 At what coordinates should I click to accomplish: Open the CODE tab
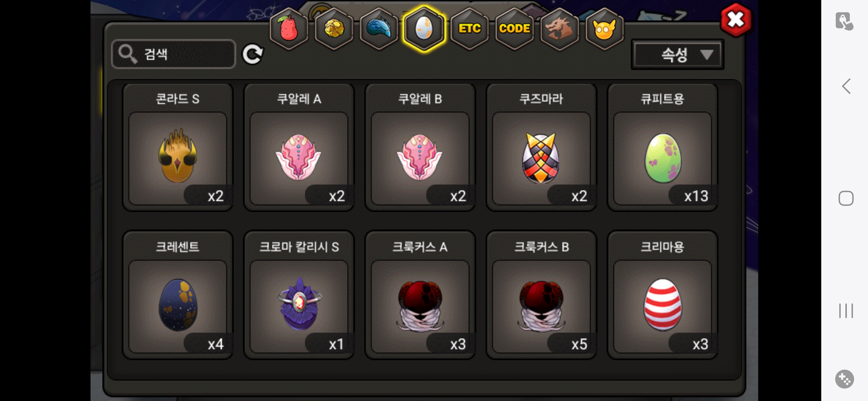(x=514, y=29)
